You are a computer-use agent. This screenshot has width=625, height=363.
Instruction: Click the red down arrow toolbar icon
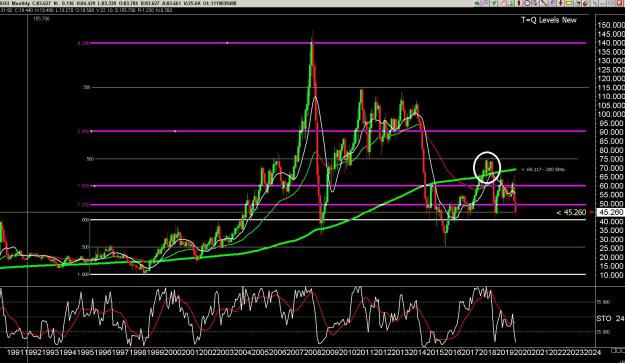(x=561, y=3)
